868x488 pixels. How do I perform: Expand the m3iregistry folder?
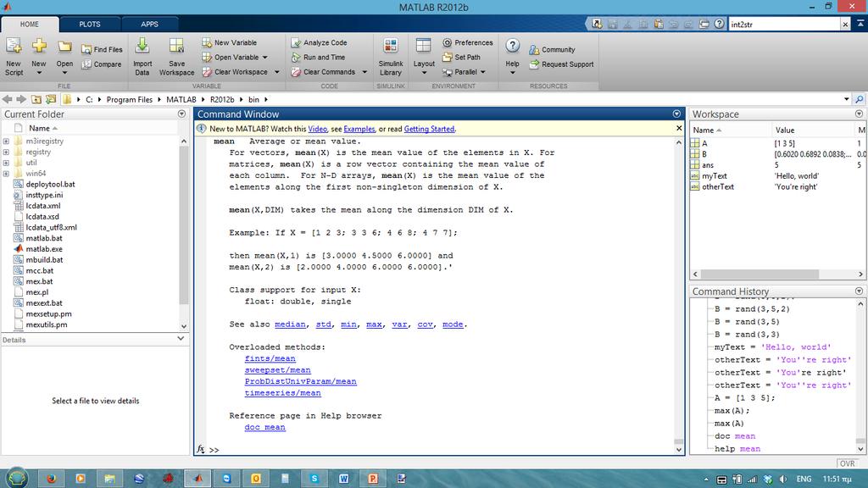pyautogui.click(x=6, y=141)
